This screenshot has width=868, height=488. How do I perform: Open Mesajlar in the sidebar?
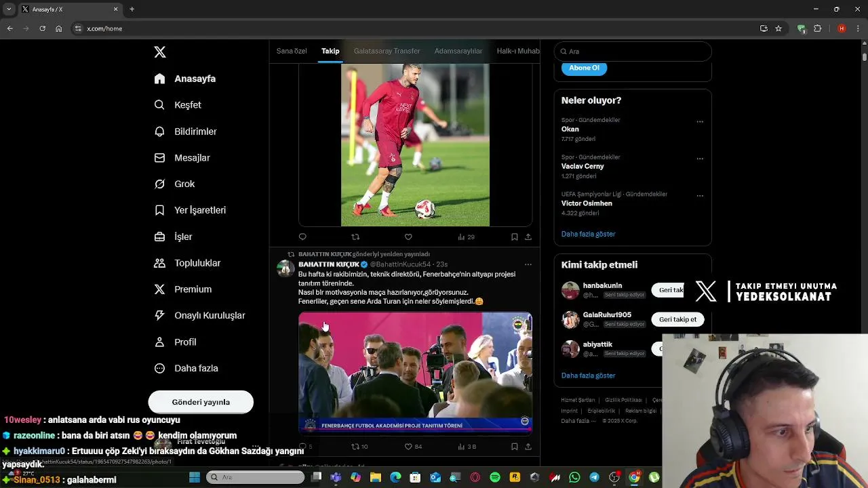click(x=182, y=158)
